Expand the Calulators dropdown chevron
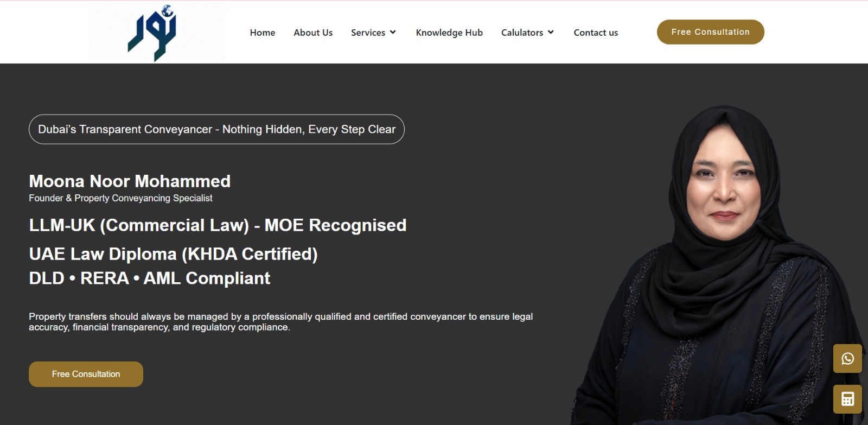Screen dimensions: 868x425 coord(551,32)
